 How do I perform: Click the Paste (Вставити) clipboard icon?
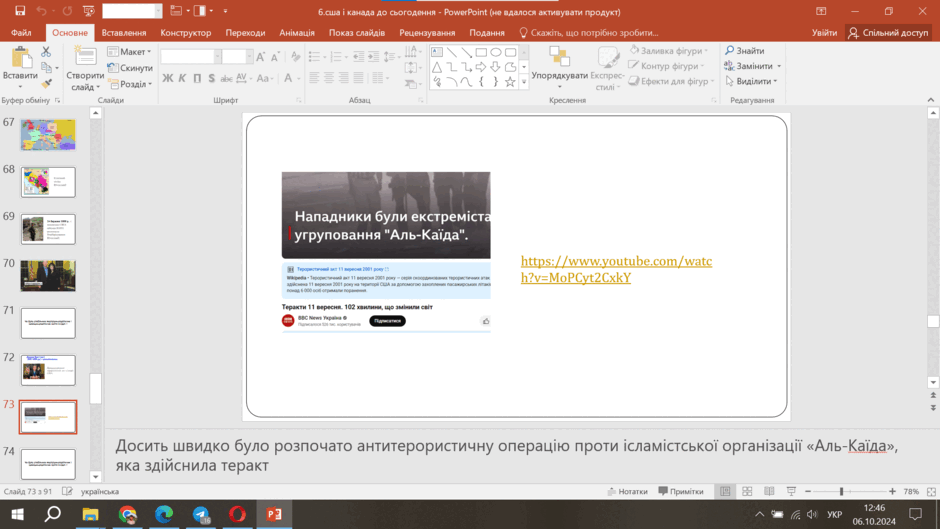pyautogui.click(x=20, y=58)
